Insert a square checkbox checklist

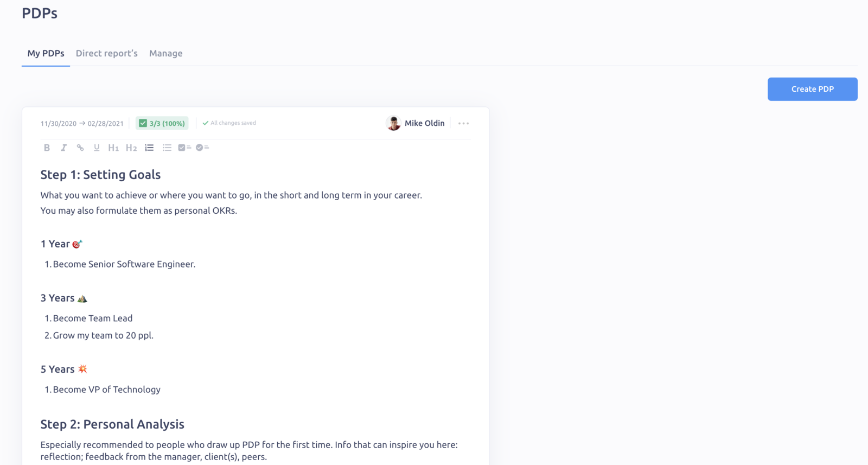click(184, 148)
